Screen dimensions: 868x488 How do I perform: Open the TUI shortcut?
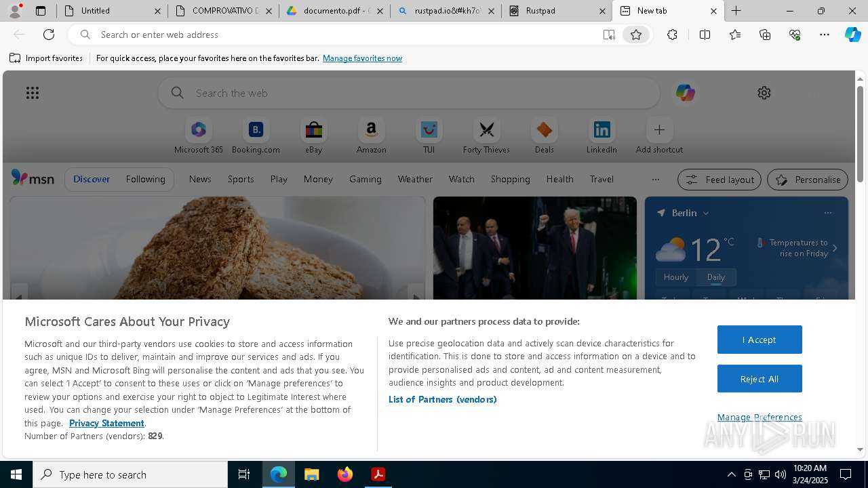[x=429, y=136]
